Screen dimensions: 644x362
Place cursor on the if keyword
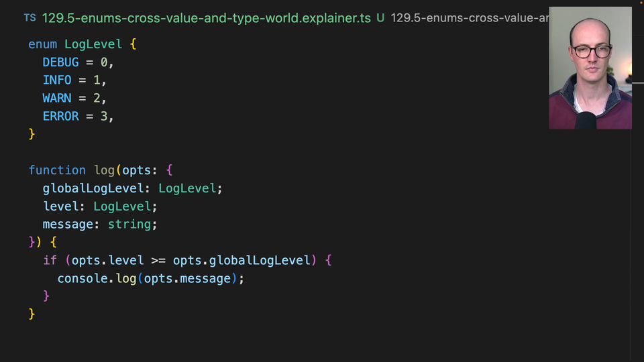(50, 260)
